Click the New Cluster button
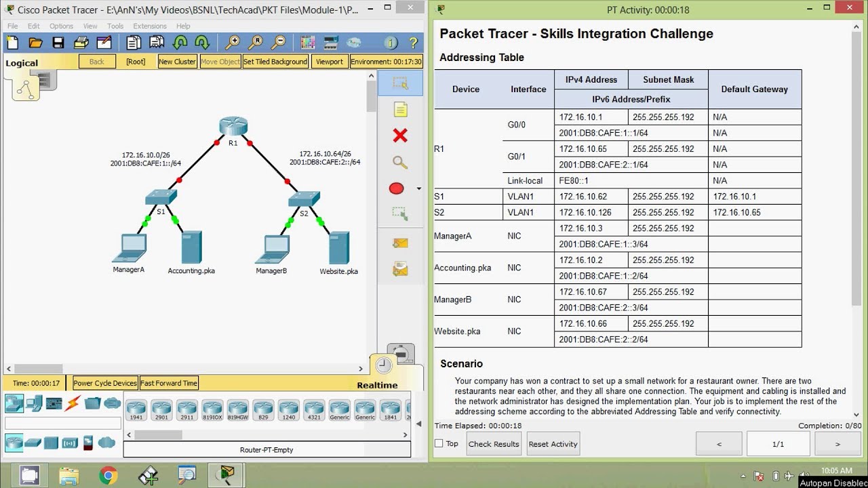This screenshot has width=868, height=488. tap(177, 61)
